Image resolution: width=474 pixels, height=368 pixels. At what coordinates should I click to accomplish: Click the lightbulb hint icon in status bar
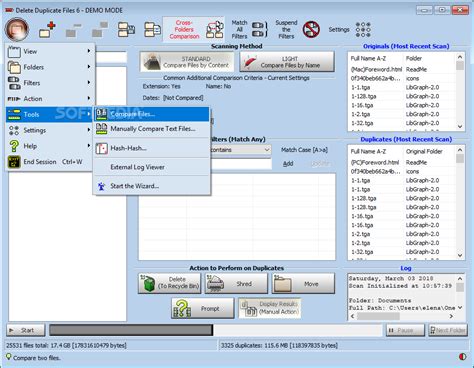click(8, 357)
